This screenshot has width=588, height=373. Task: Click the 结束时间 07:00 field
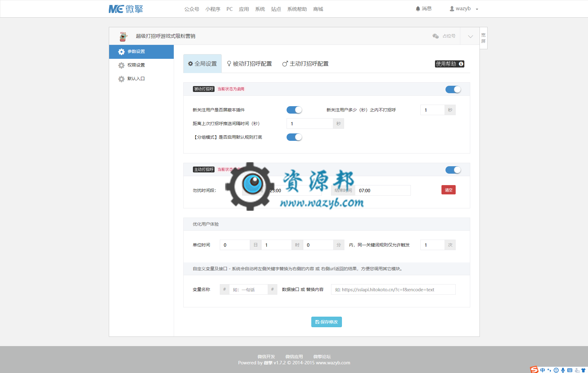(383, 190)
